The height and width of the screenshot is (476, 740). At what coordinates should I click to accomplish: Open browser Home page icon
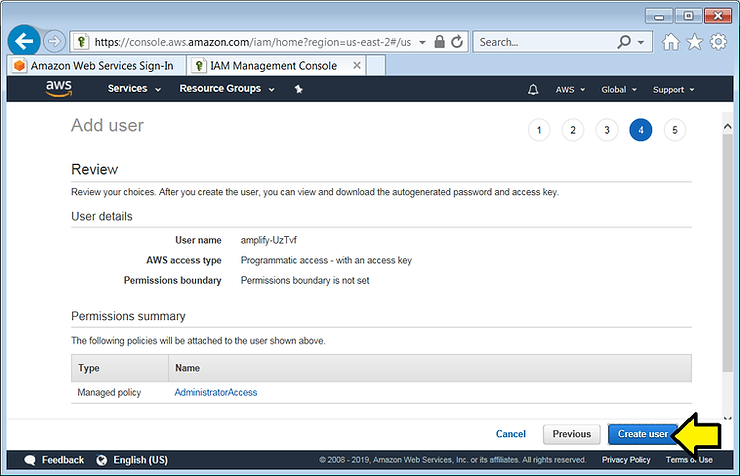[x=671, y=42]
